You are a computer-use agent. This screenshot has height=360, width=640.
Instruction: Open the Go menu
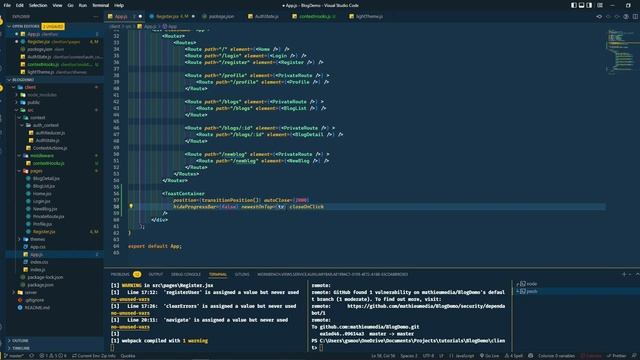71,5
